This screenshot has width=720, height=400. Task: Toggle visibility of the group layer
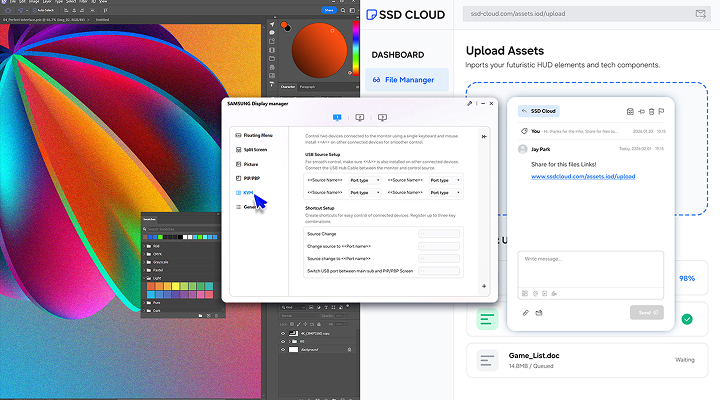pos(283,342)
